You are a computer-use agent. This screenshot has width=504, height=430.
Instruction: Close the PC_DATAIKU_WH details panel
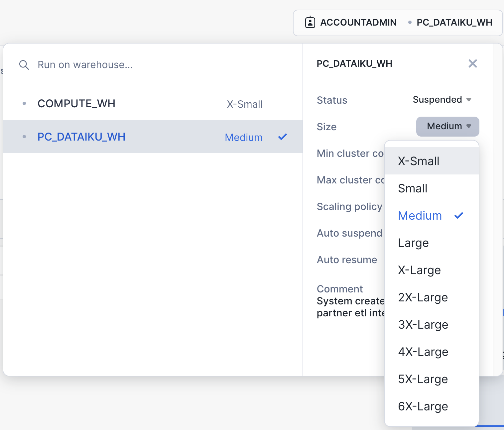pyautogui.click(x=472, y=63)
